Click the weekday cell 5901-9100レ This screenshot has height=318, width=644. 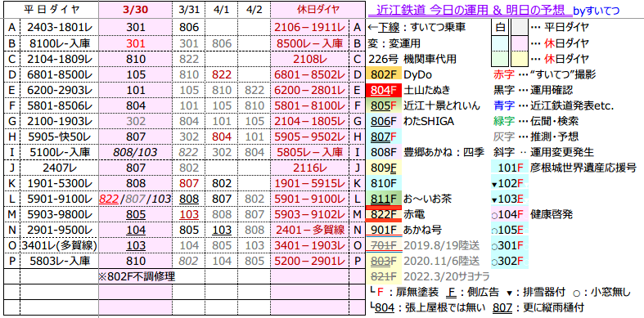(60, 199)
